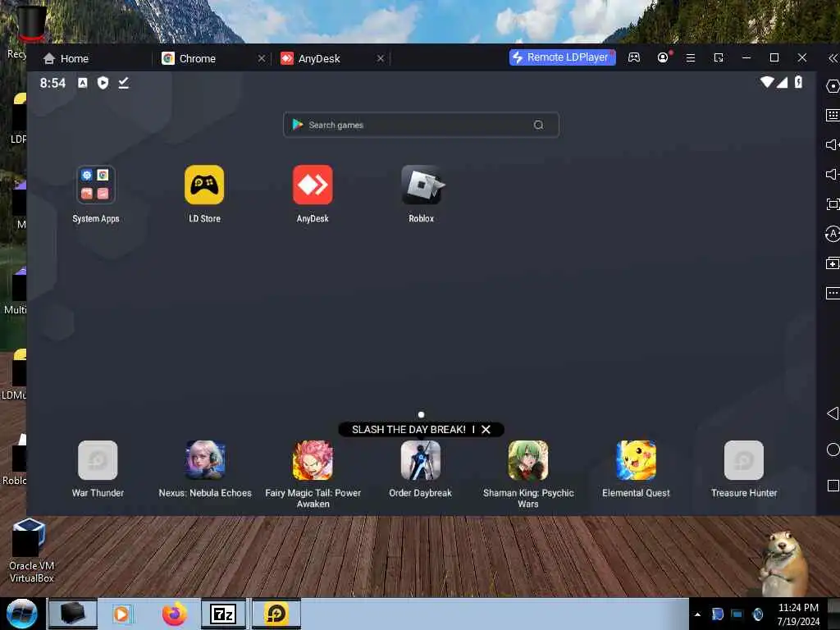840x630 pixels.
Task: Click the LDPlayer taskbar icon
Action: [276, 614]
